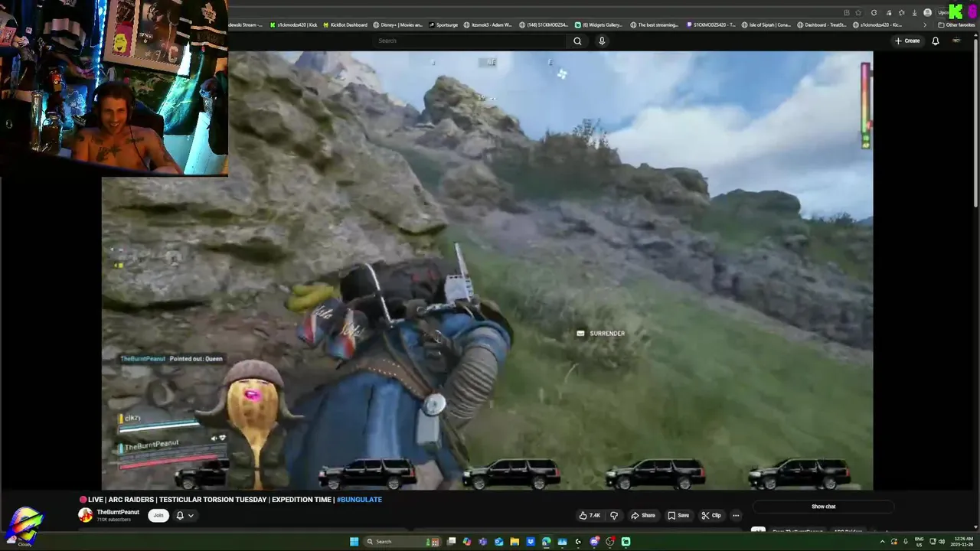Activate voice search microphone icon
Image resolution: width=980 pixels, height=551 pixels.
click(x=602, y=41)
